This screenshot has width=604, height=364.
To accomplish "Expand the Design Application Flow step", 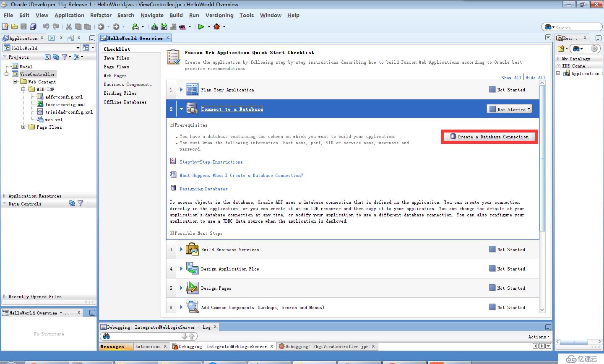I will [x=181, y=269].
